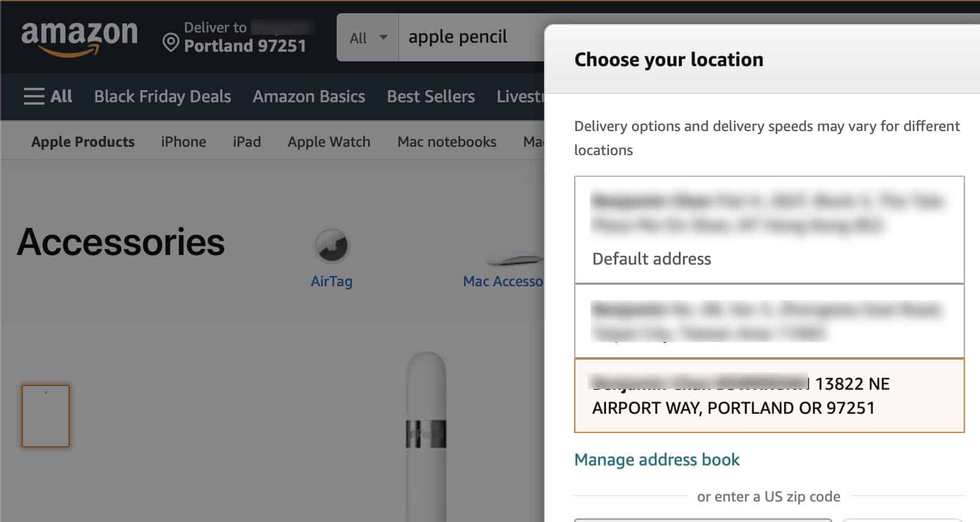Click the AirTag product icon
This screenshot has height=522, width=980.
tap(331, 246)
